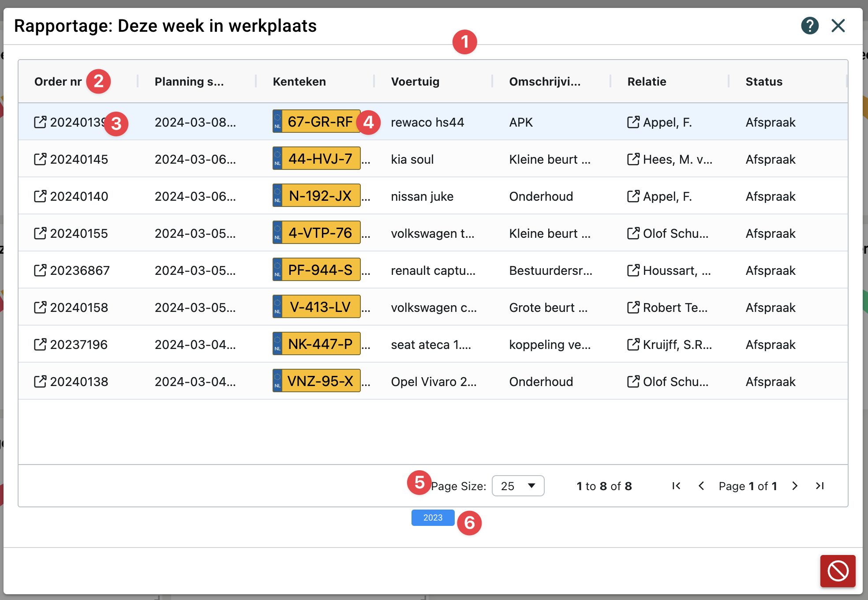Go to the next page arrow
The height and width of the screenshot is (600, 868).
pos(795,486)
